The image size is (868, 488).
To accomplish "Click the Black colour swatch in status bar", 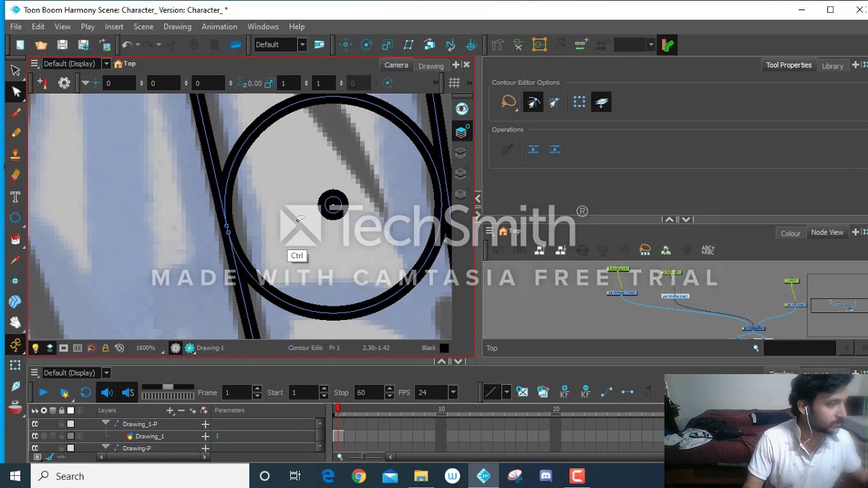I will click(x=444, y=348).
